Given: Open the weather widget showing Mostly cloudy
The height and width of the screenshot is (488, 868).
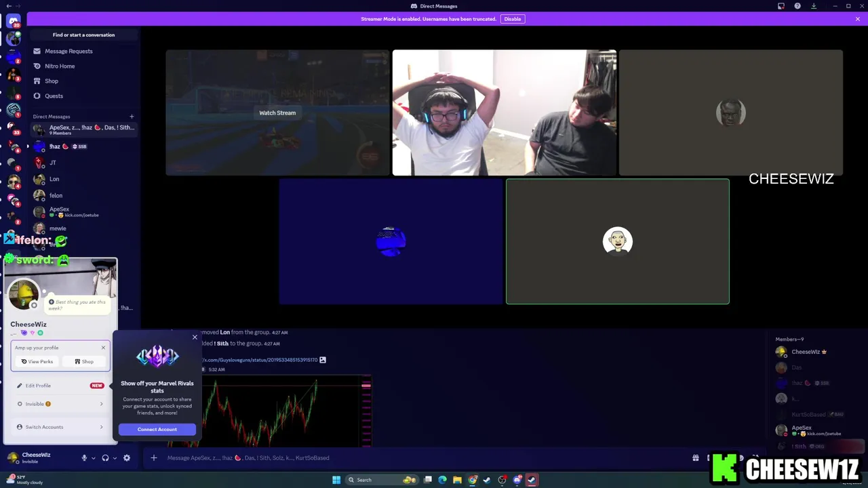Looking at the screenshot, I should pos(26,480).
